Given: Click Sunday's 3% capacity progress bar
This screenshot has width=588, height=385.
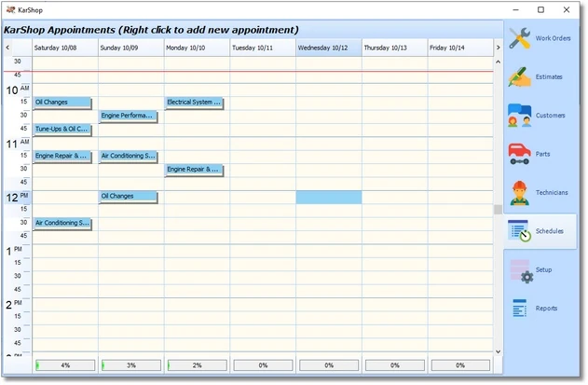Looking at the screenshot, I should point(131,365).
